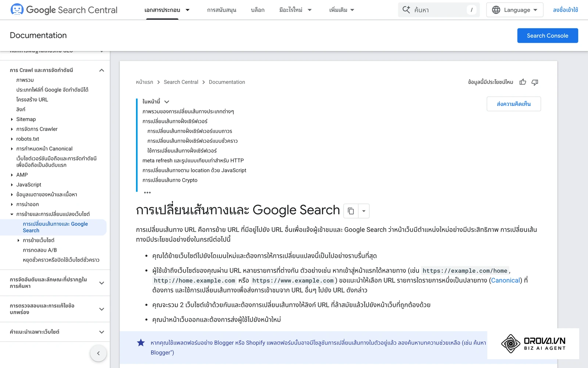
Task: Open the บล็อก menu item
Action: coord(258,10)
